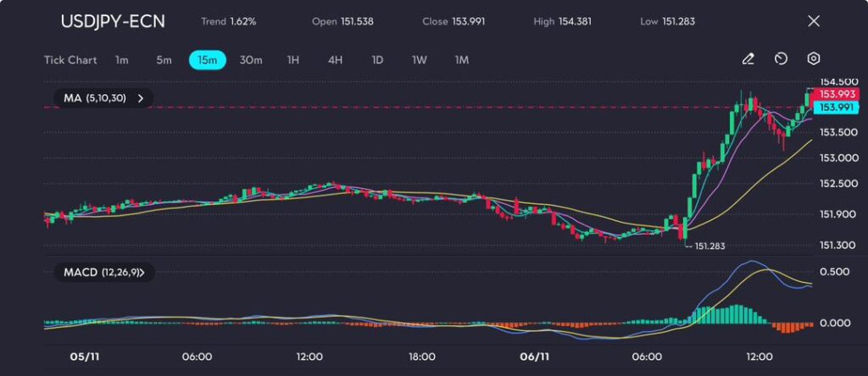
Task: Select the 1m timeframe
Action: click(x=122, y=60)
